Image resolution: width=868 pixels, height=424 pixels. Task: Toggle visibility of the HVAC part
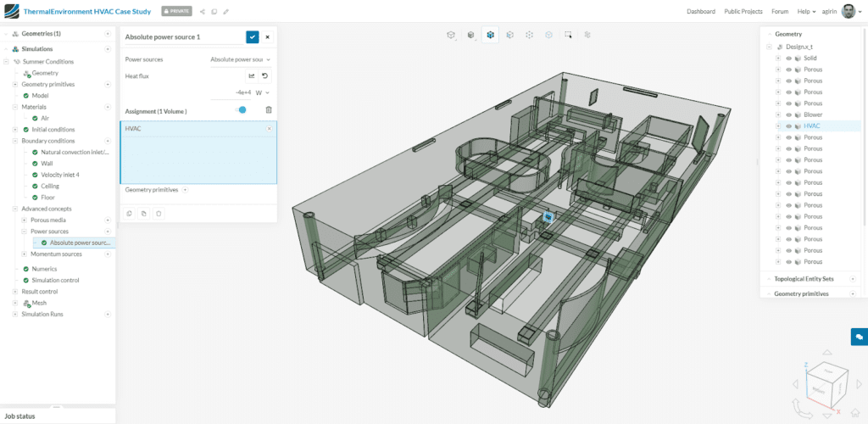[788, 126]
